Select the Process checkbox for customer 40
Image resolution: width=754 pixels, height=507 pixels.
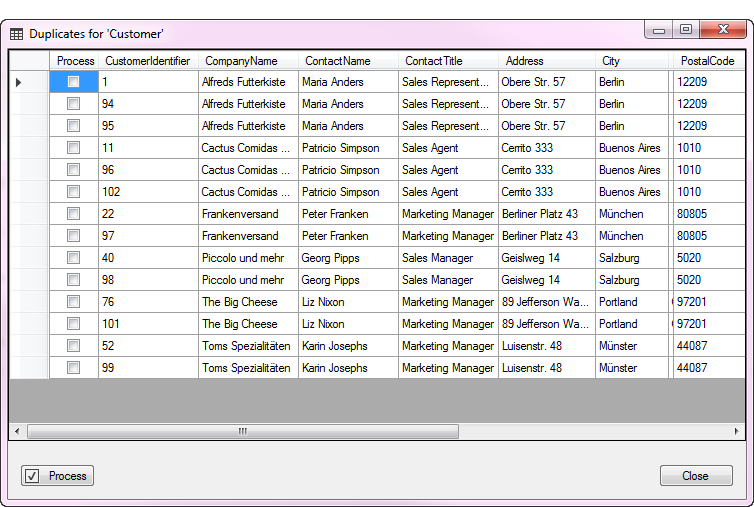pos(74,258)
